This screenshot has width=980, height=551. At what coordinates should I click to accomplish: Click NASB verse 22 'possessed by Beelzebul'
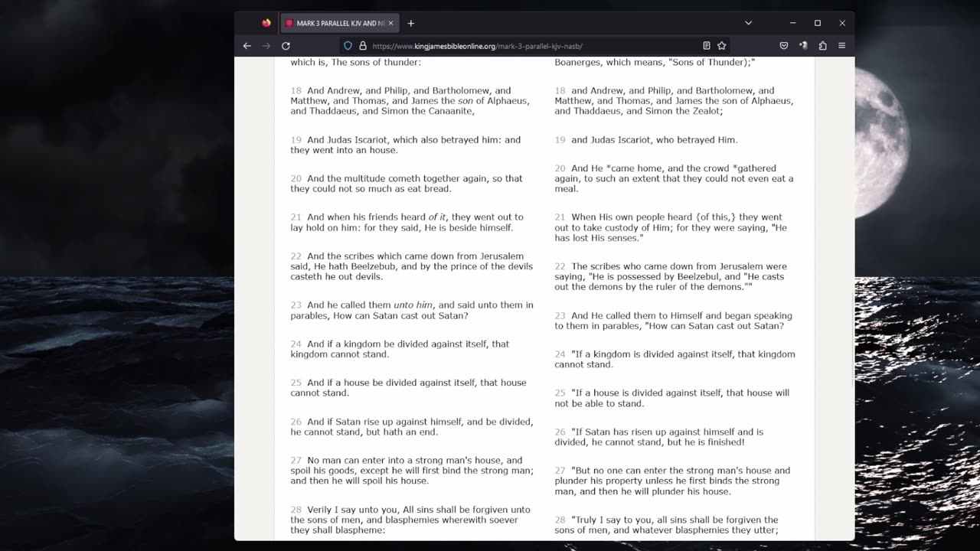(671, 276)
